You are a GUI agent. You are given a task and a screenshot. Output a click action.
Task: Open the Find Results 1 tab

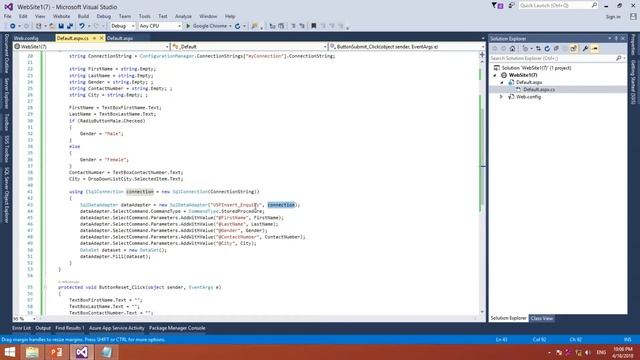(70, 328)
